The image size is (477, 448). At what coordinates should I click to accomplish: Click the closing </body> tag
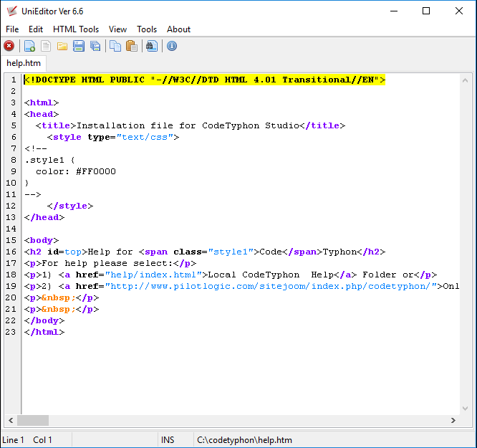click(44, 320)
